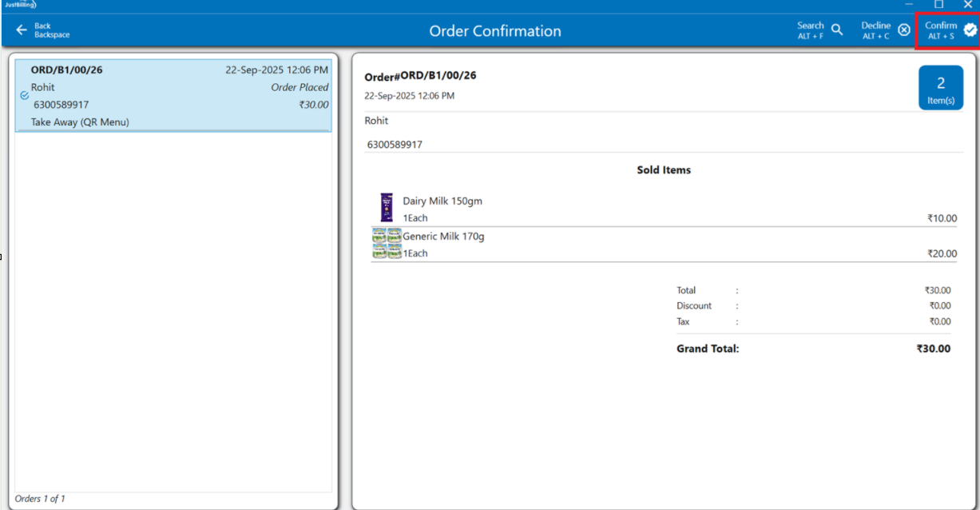Select order ORD/B1/00/26 in the list
This screenshot has height=510, width=980.
(x=173, y=96)
